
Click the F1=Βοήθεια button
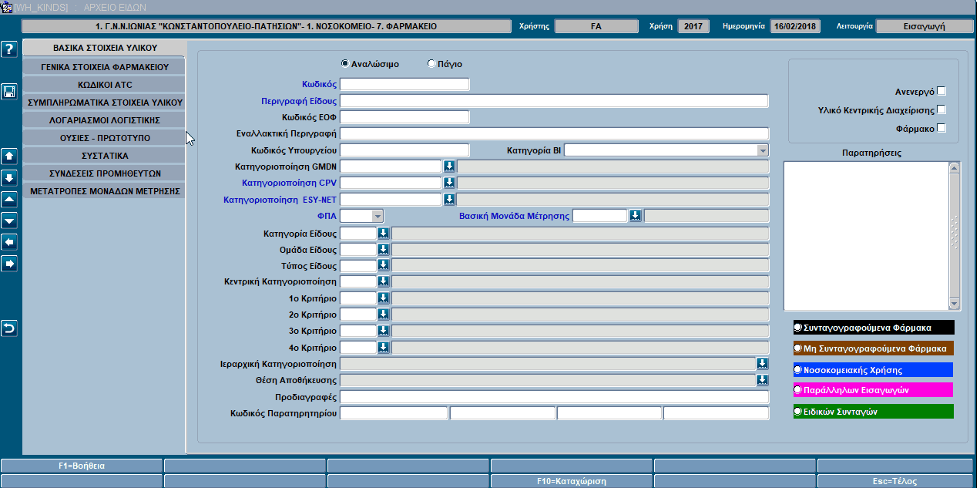coord(82,466)
